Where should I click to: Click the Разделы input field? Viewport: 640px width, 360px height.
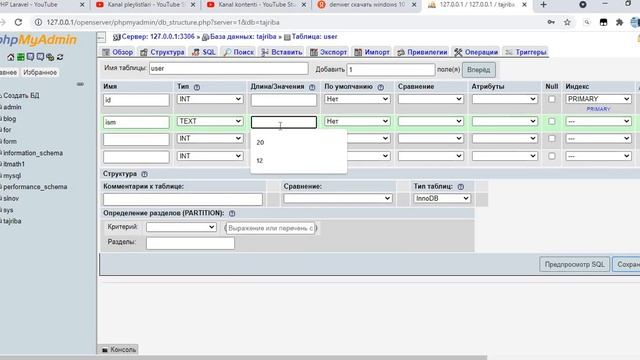click(x=190, y=243)
